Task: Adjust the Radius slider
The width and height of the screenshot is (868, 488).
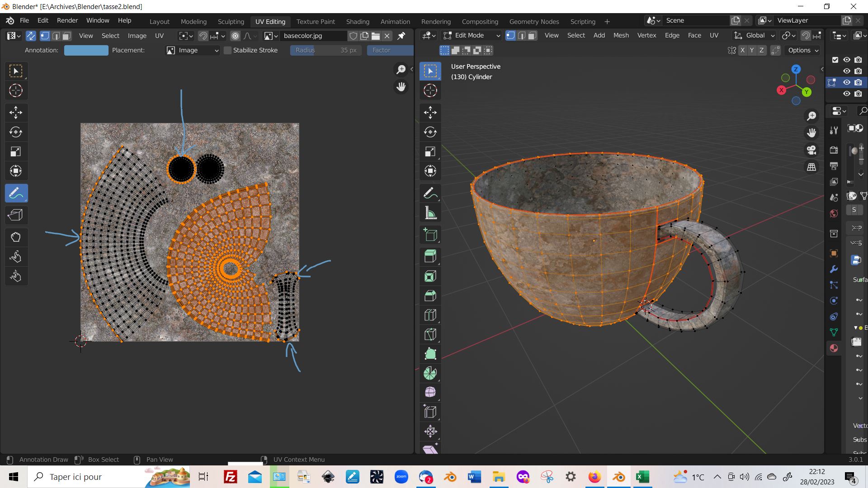Action: (x=326, y=50)
